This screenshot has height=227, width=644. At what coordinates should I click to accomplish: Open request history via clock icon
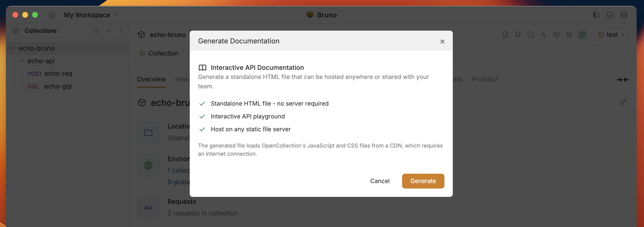pyautogui.click(x=531, y=35)
